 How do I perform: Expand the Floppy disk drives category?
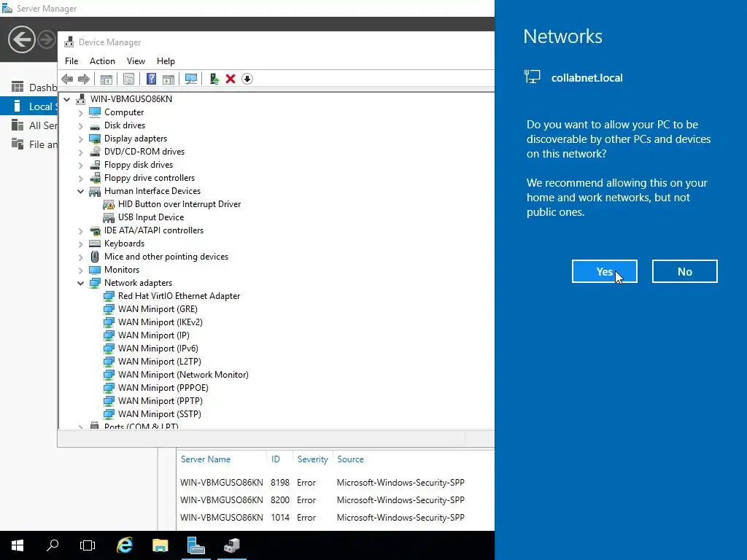click(x=80, y=166)
